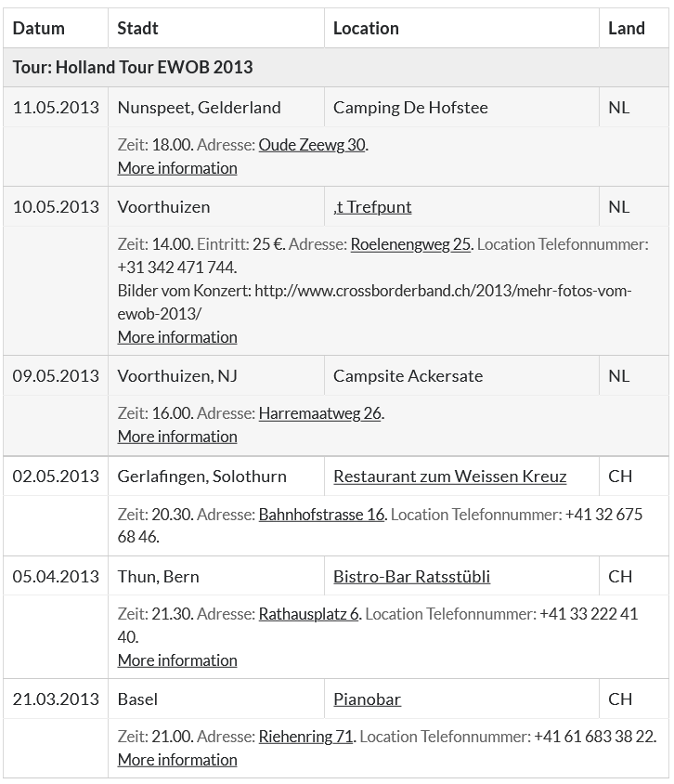Image resolution: width=674 pixels, height=784 pixels.
Task: Open the Restaurant zum Weissen Kreuz link
Action: [x=449, y=477]
